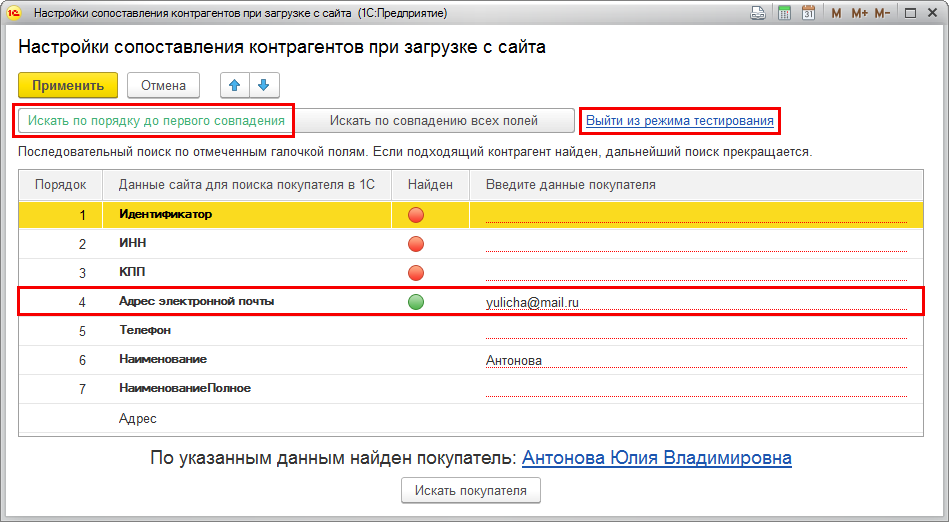This screenshot has height=522, width=949.
Task: Click 'Выйти из режима тестирования' link
Action: click(x=679, y=121)
